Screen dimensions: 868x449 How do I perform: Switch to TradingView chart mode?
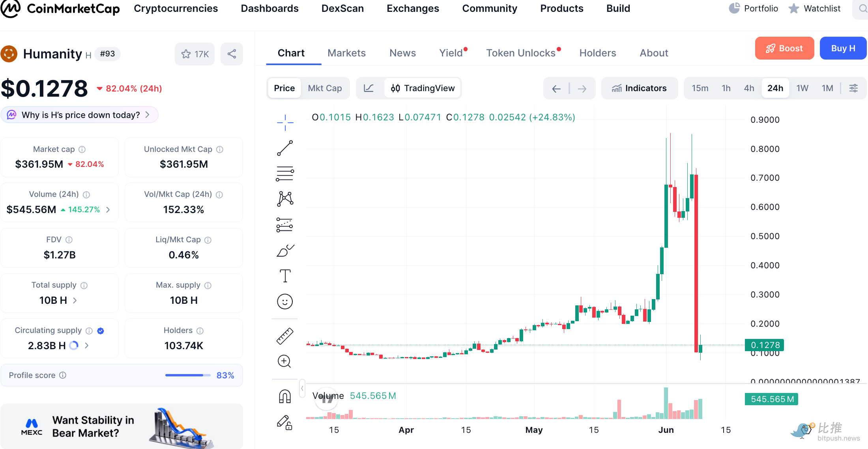click(x=423, y=88)
